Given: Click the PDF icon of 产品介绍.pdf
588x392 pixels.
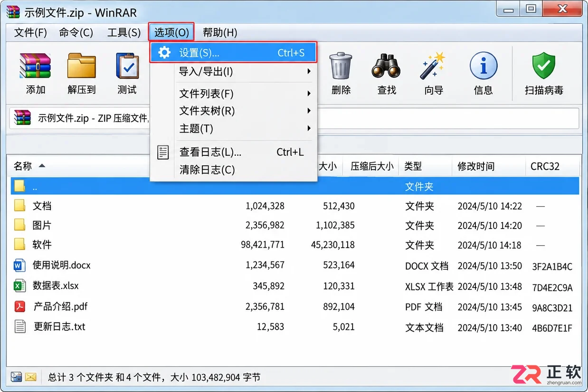Looking at the screenshot, I should tap(19, 306).
